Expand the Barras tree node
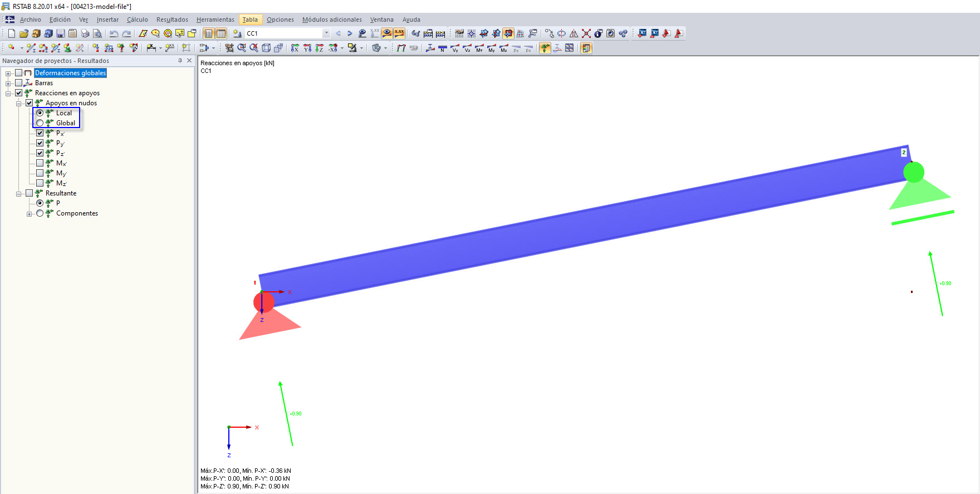 pos(8,84)
